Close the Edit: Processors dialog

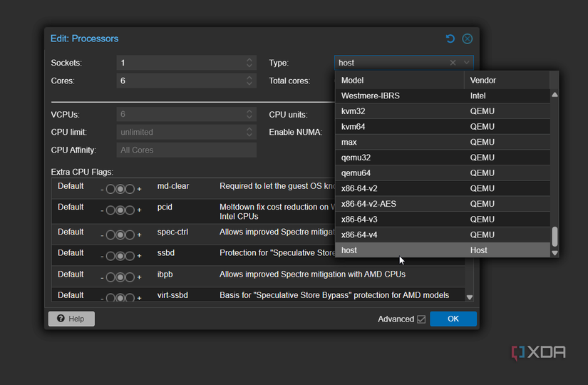[468, 38]
